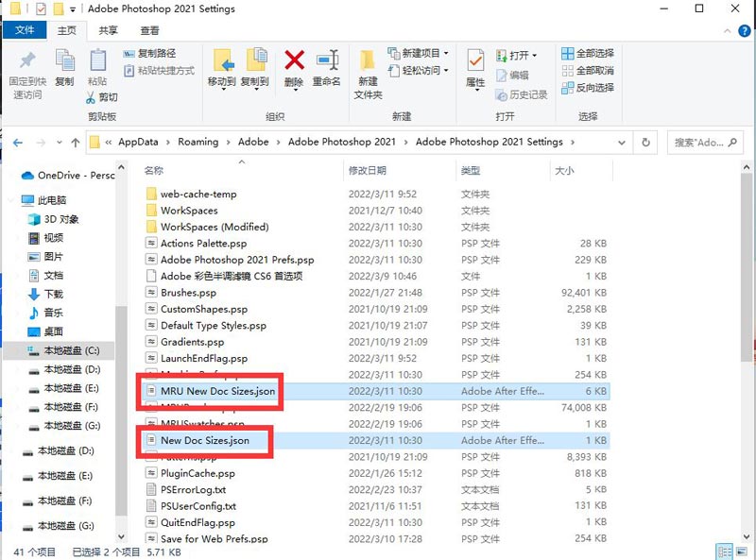
Task: Switch to the 主页 home tab
Action: [x=66, y=30]
